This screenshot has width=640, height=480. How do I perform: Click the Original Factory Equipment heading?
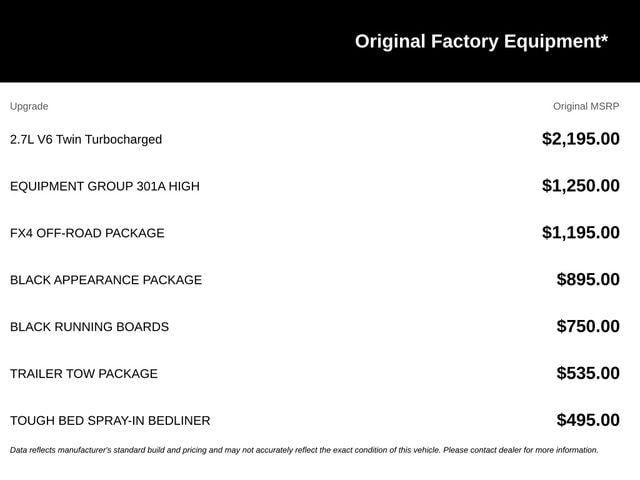click(x=481, y=42)
